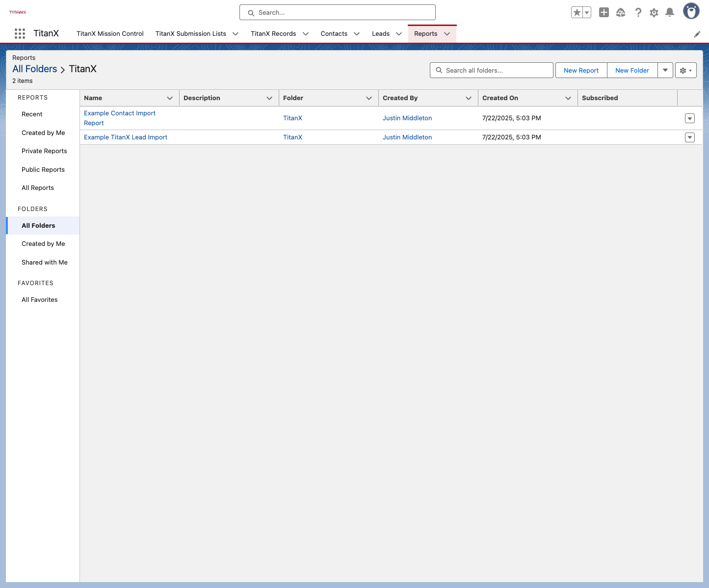
Task: Open Example Contact Import Report link
Action: point(120,118)
